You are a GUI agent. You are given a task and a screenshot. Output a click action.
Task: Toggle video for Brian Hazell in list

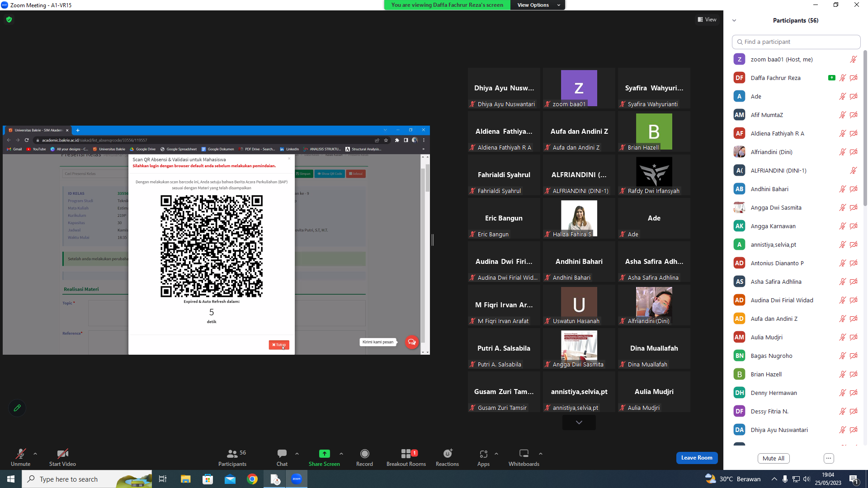854,374
